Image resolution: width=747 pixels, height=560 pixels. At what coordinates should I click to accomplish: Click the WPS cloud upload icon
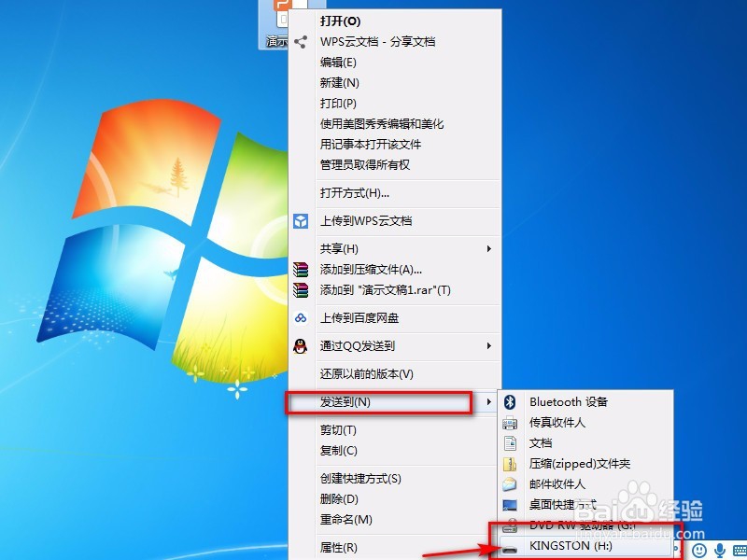click(x=301, y=221)
